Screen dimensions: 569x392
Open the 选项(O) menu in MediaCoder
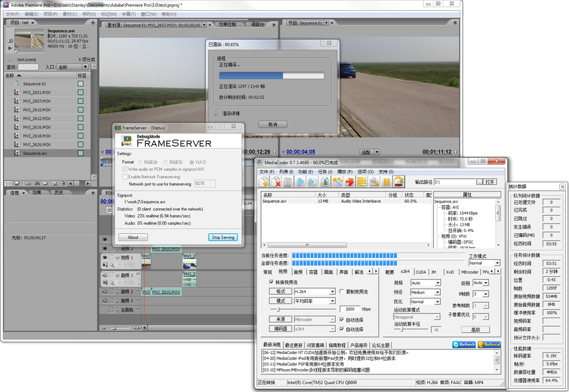pyautogui.click(x=365, y=172)
